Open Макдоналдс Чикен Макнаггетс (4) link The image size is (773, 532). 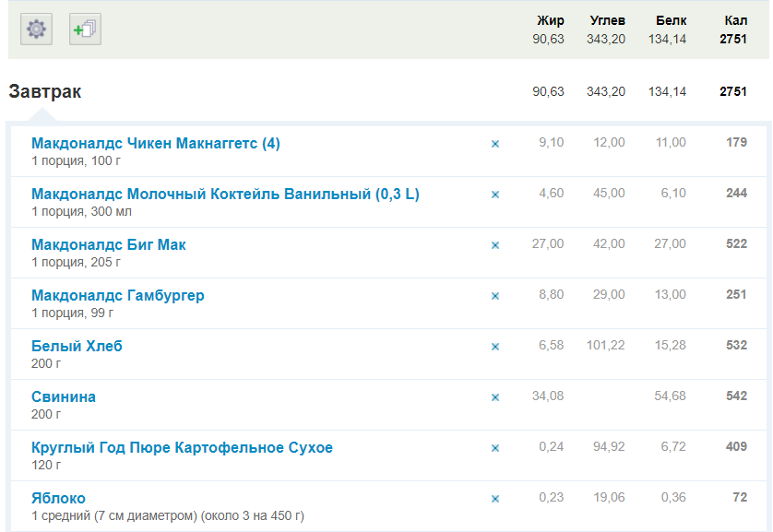[x=156, y=143]
